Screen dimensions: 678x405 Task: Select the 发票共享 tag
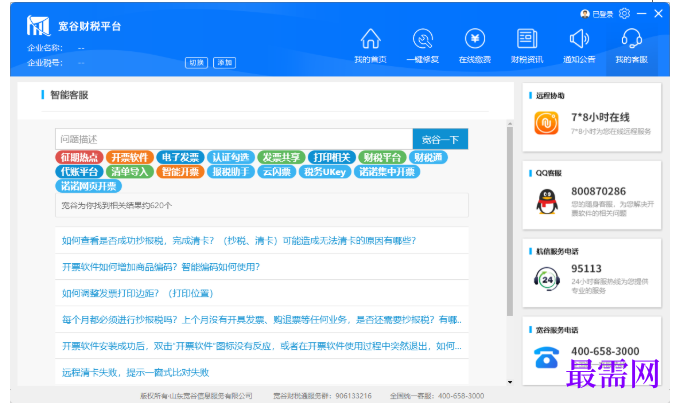coord(281,157)
